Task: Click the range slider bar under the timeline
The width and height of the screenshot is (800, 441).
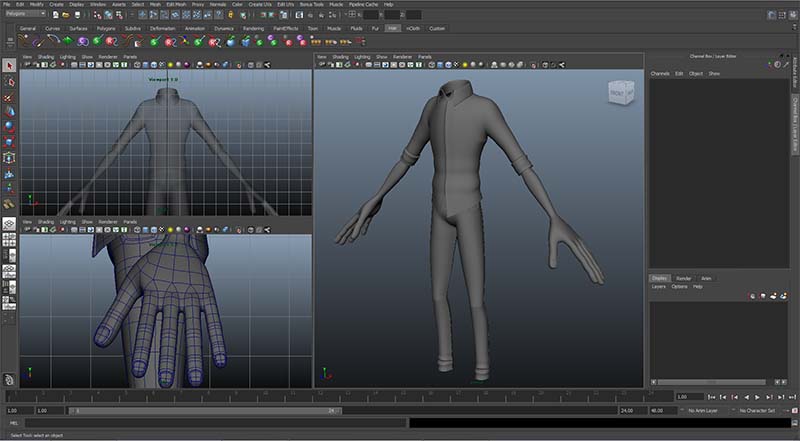Action: [205, 410]
